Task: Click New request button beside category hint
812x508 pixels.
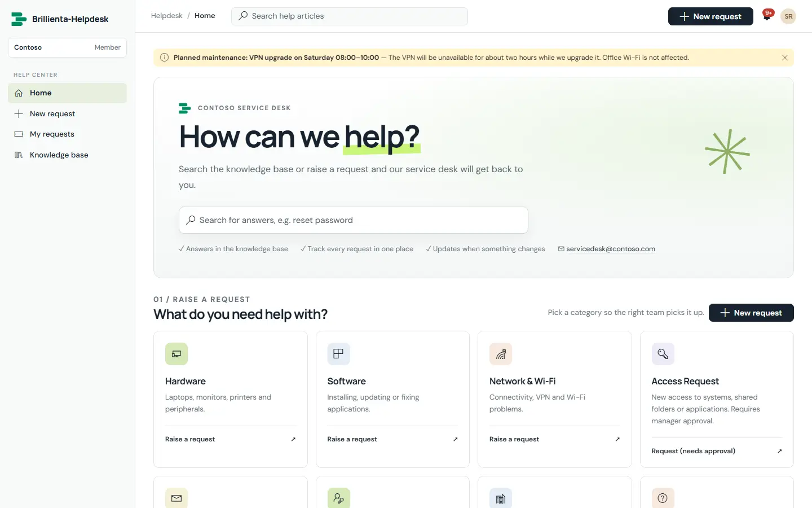Action: click(x=751, y=313)
